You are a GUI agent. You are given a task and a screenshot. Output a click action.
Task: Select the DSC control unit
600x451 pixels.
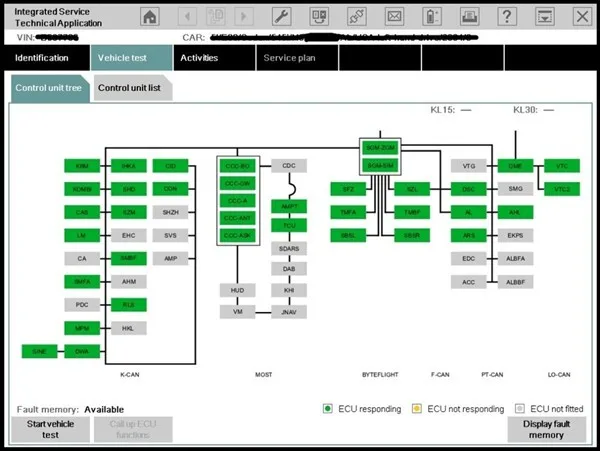pyautogui.click(x=469, y=189)
